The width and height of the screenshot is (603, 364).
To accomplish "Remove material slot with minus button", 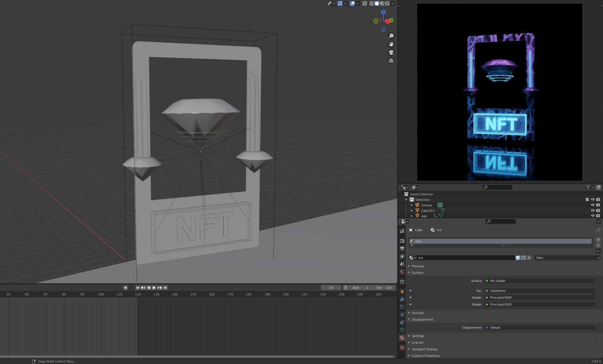I will (x=598, y=245).
